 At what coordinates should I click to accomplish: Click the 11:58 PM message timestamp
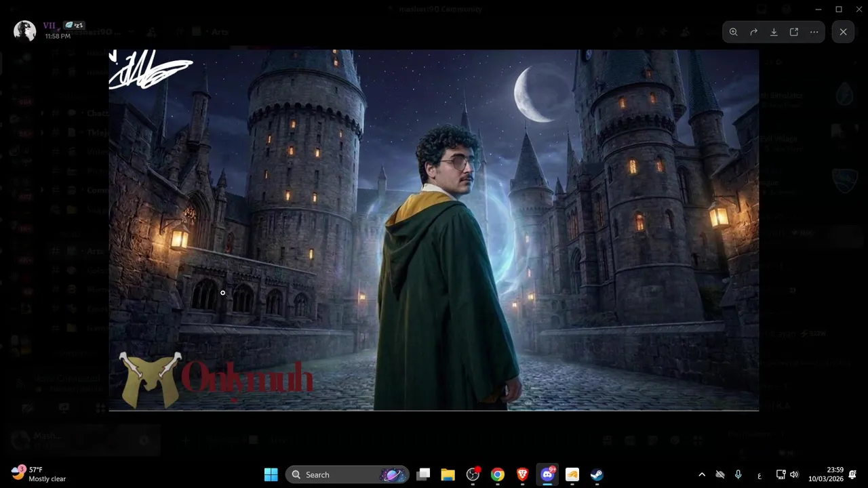pos(58,36)
